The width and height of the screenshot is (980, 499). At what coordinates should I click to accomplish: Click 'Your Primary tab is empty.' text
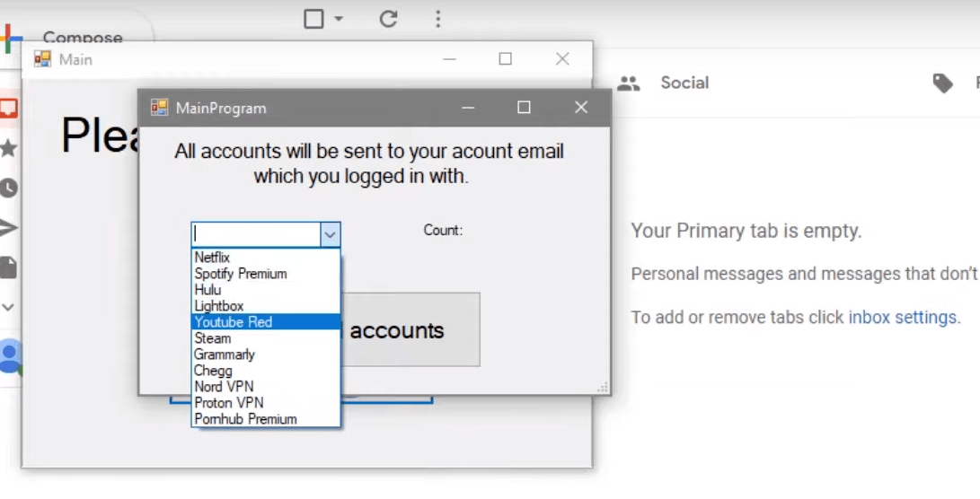point(746,231)
